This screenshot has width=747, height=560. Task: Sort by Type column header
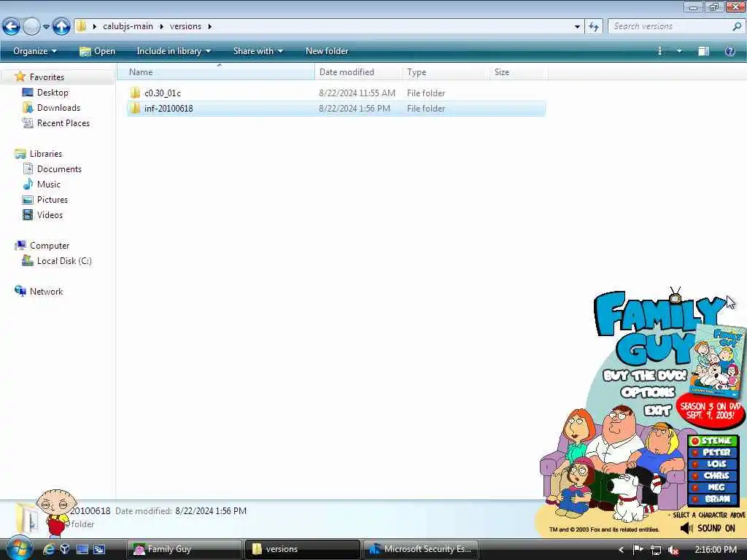446,72
